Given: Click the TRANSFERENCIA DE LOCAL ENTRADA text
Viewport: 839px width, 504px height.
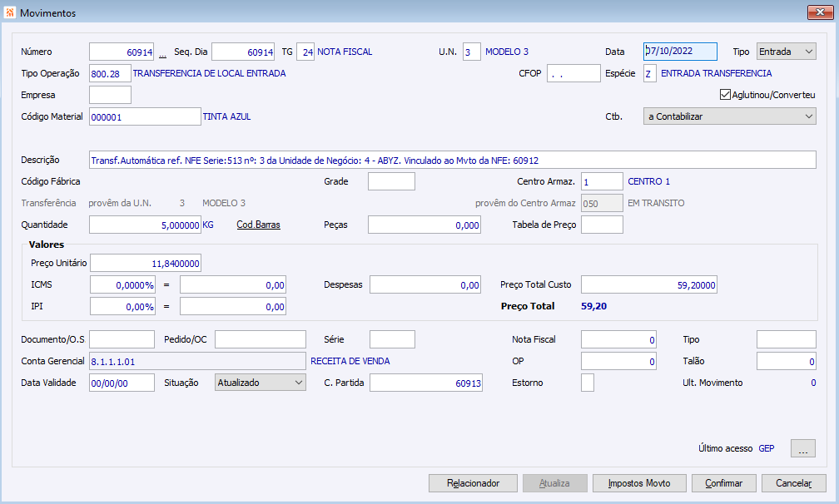Looking at the screenshot, I should (209, 73).
